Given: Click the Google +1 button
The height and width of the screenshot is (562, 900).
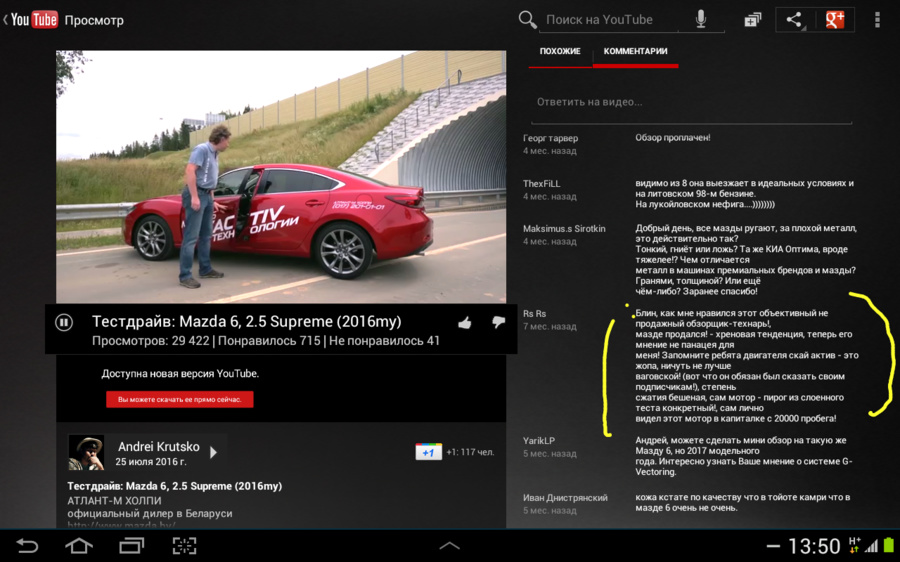Looking at the screenshot, I should (x=428, y=452).
